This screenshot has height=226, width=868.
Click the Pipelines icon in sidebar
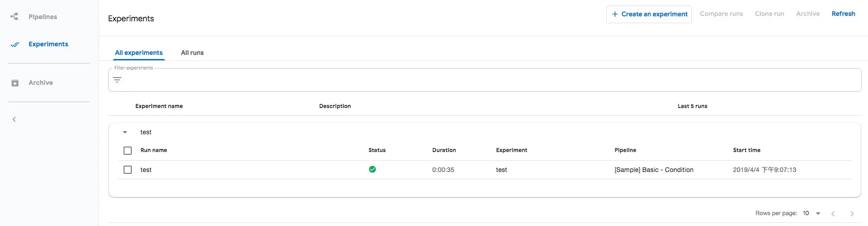click(15, 17)
